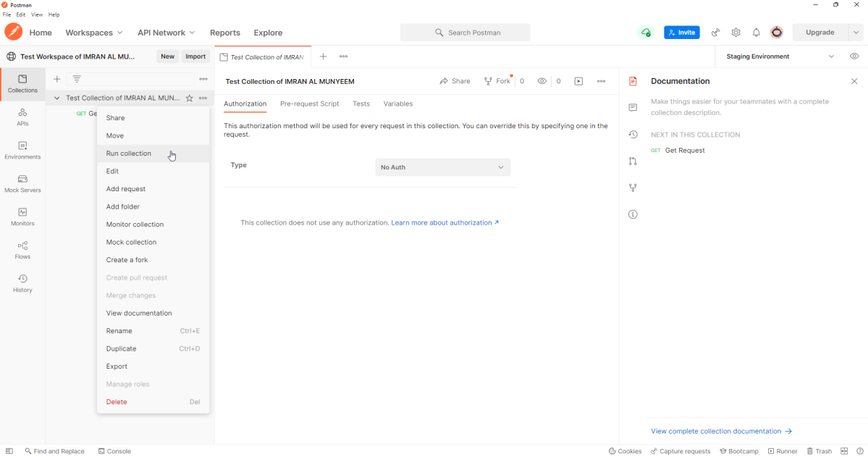Open the user avatar menu

click(x=777, y=33)
